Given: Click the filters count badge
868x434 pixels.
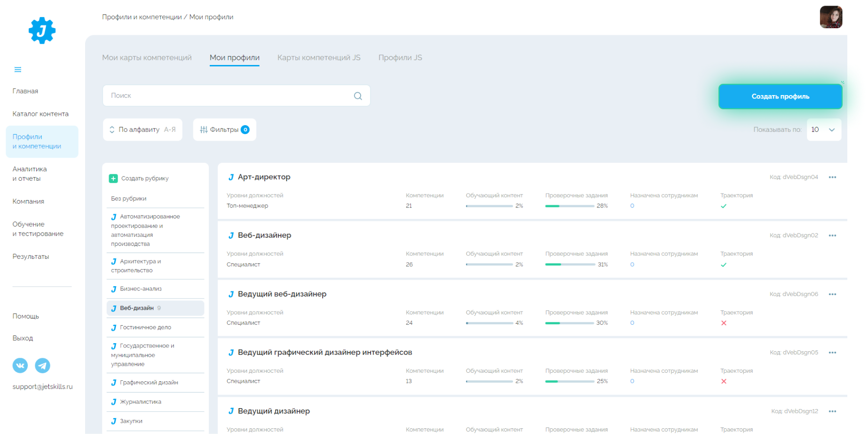Looking at the screenshot, I should tap(245, 130).
